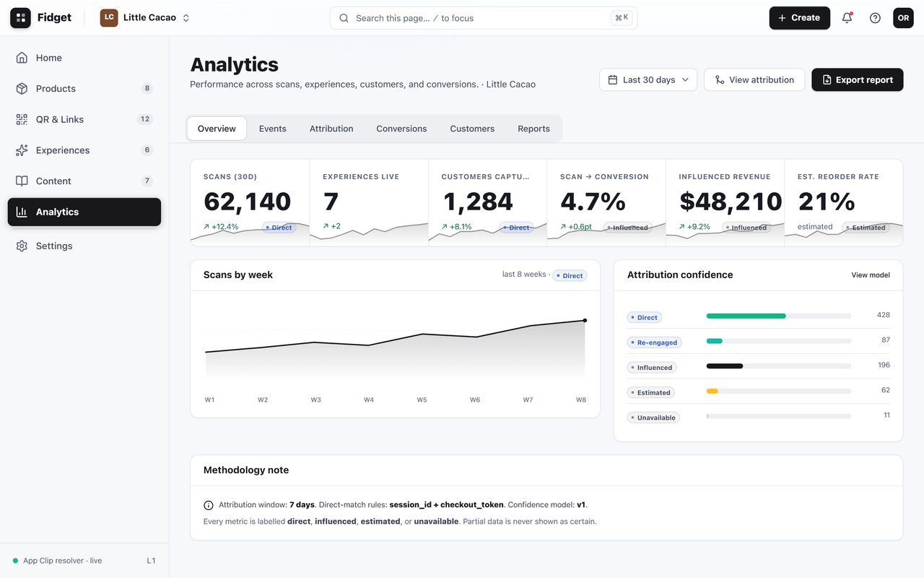924x578 pixels.
Task: Click the Products count badge 8
Action: 147,89
